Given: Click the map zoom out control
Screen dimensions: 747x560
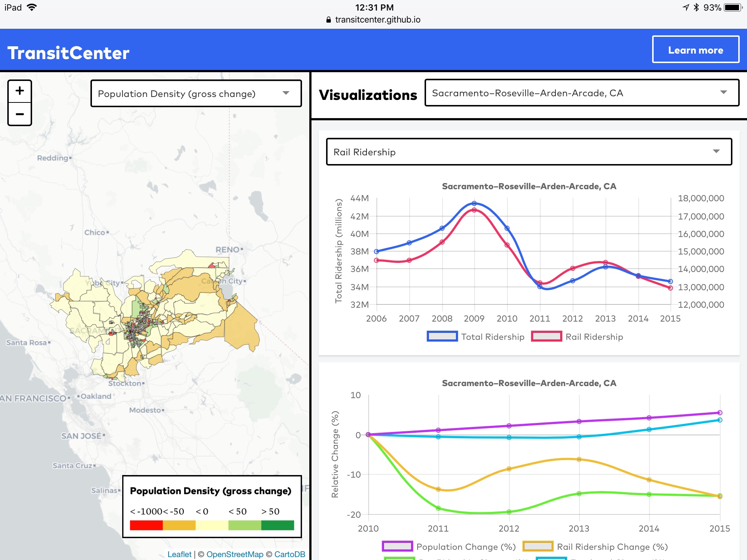Looking at the screenshot, I should pyautogui.click(x=19, y=115).
